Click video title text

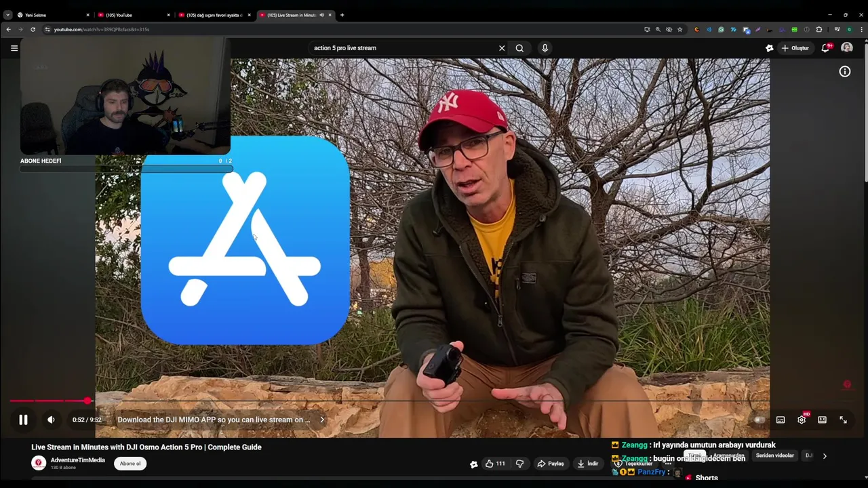pos(146,447)
